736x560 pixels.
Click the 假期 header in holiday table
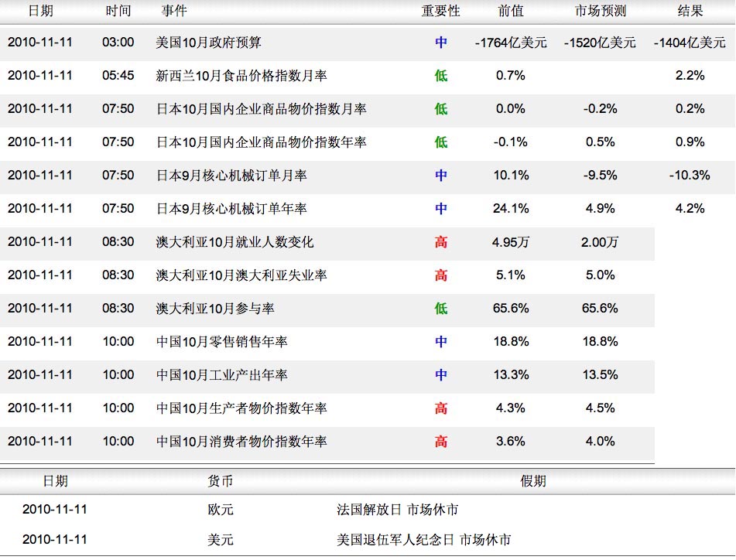[533, 481]
